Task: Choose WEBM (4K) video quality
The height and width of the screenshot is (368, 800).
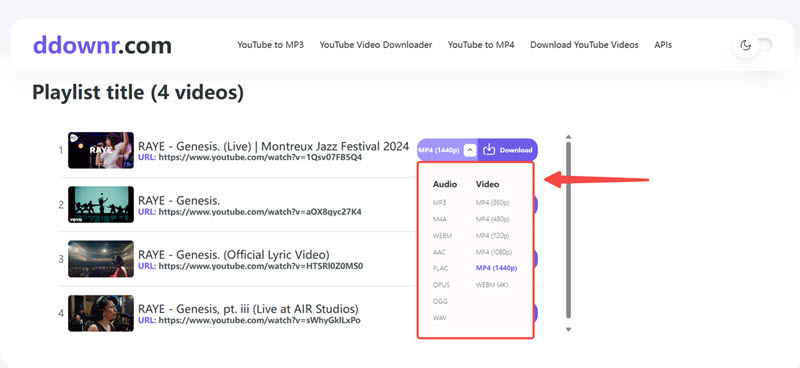Action: [492, 284]
